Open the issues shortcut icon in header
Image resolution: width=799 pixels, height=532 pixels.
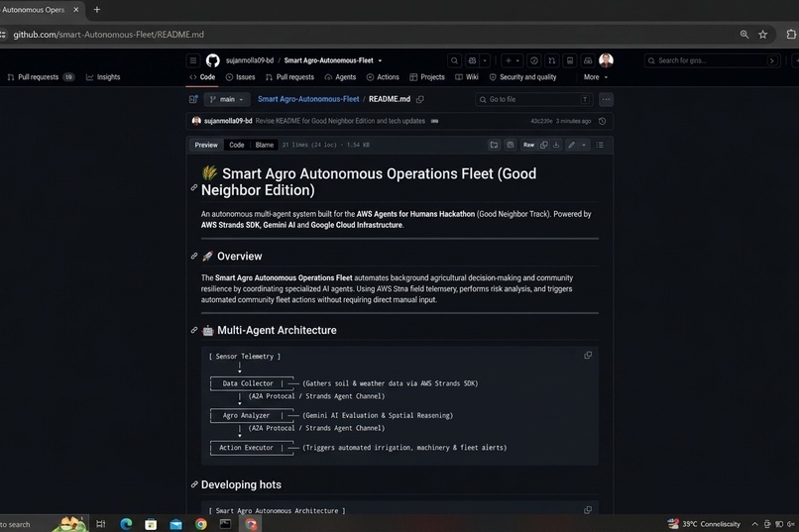tap(533, 60)
